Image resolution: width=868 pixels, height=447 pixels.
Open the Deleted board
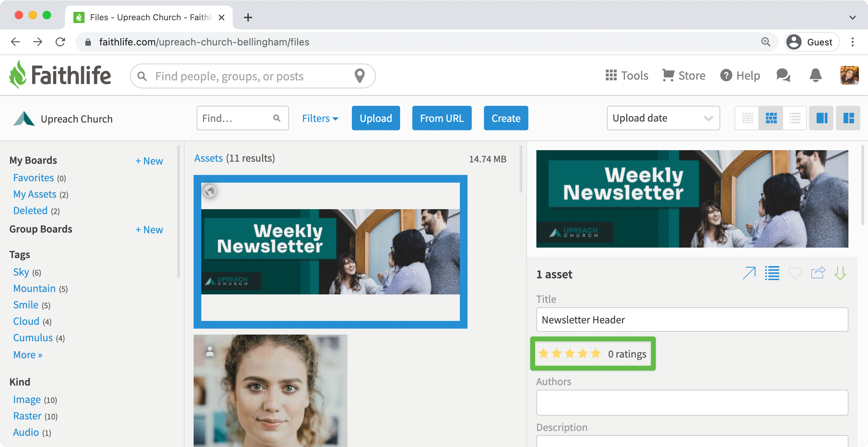[x=30, y=211]
